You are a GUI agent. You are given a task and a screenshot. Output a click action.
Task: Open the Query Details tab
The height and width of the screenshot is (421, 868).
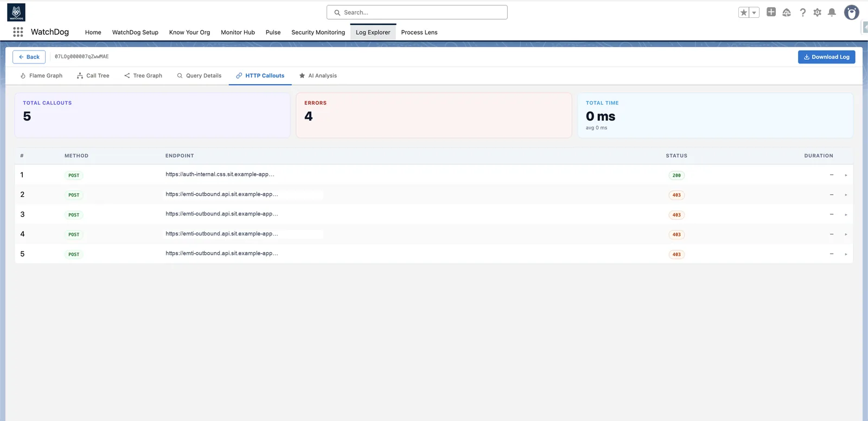coord(199,76)
